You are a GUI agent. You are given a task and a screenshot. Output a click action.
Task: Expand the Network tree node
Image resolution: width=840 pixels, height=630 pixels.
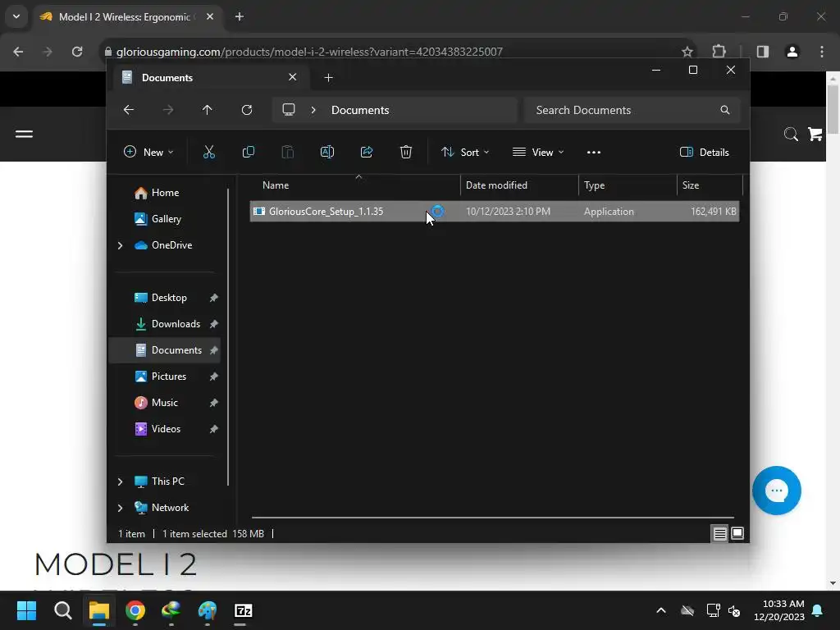[120, 508]
